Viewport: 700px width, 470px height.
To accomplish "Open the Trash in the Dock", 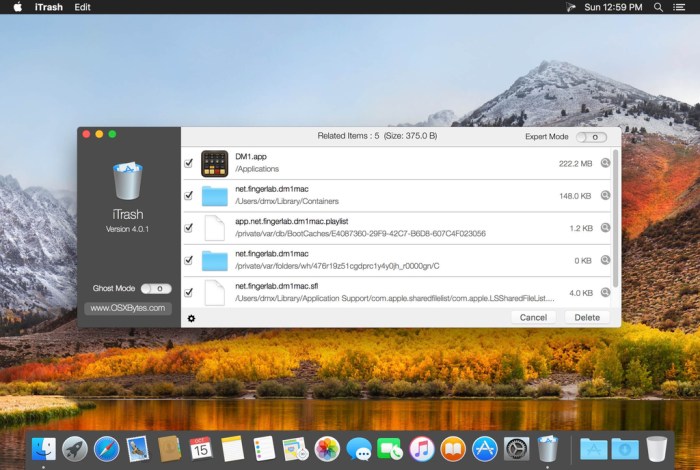I will tap(657, 449).
